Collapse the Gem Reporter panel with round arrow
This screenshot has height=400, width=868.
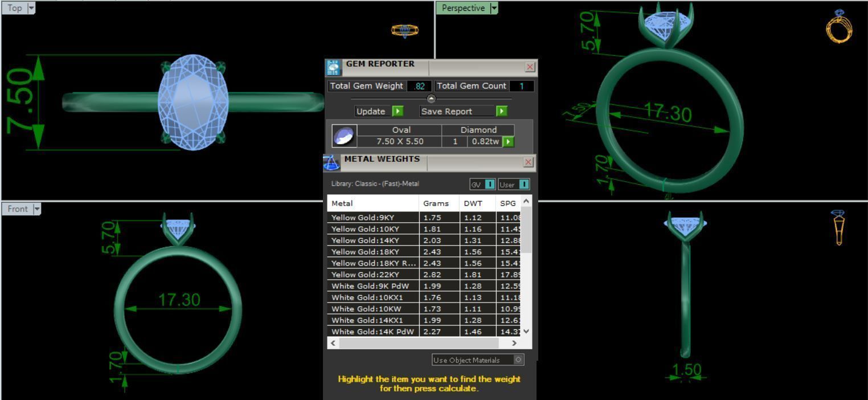click(x=431, y=99)
